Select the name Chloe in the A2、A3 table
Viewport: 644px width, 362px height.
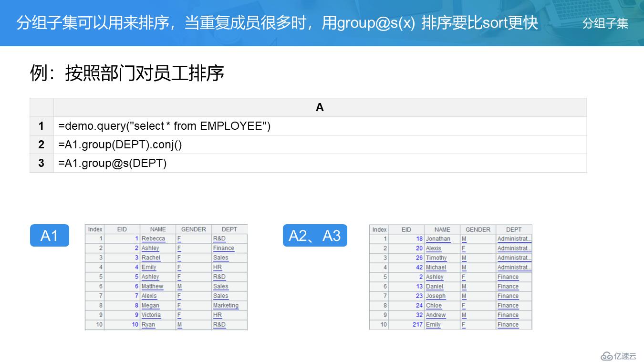[434, 305]
